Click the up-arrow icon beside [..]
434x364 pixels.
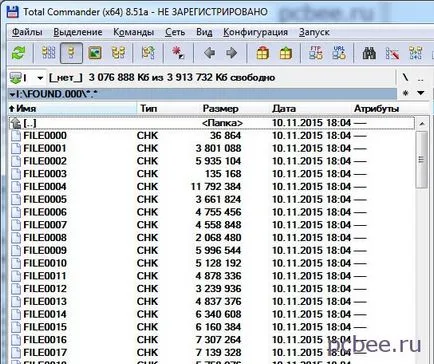point(16,123)
